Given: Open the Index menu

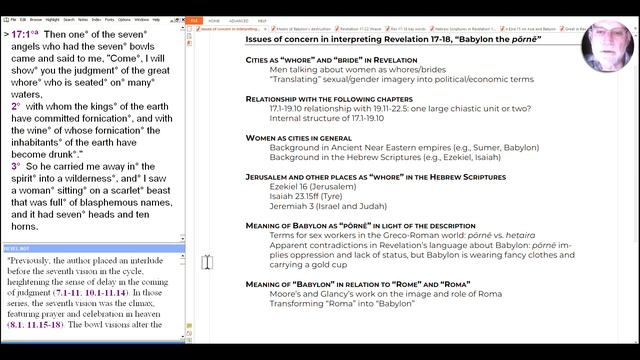Looking at the screenshot, I should [x=96, y=20].
